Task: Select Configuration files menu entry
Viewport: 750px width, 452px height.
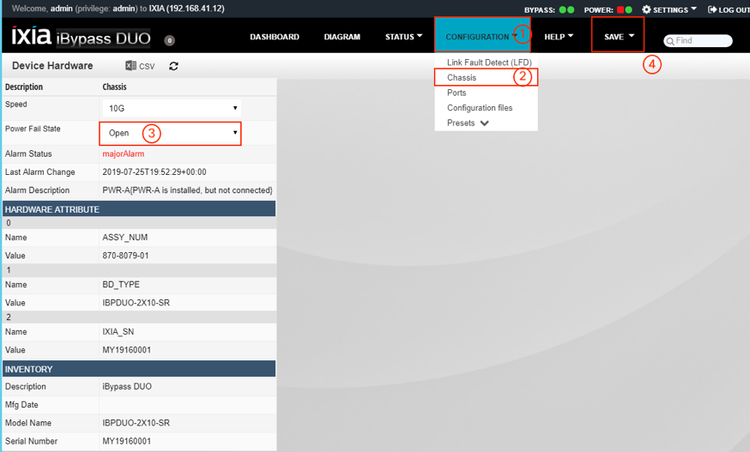Action: pos(480,108)
